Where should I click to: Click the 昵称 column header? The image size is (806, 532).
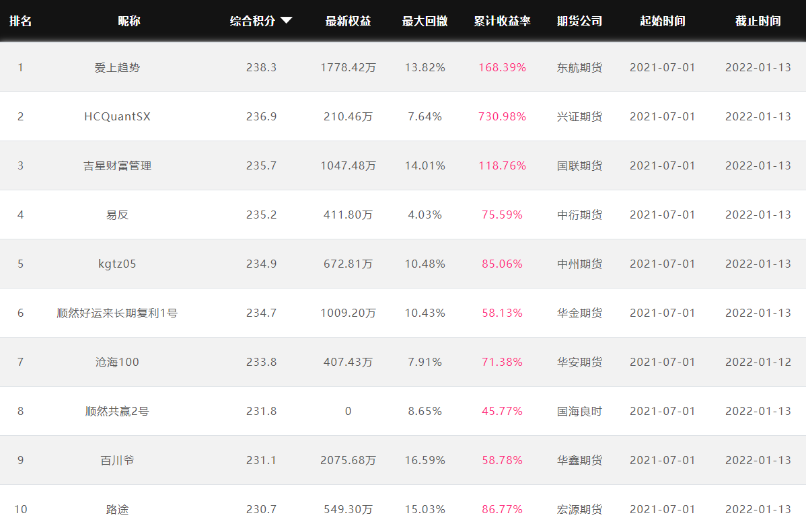point(129,21)
